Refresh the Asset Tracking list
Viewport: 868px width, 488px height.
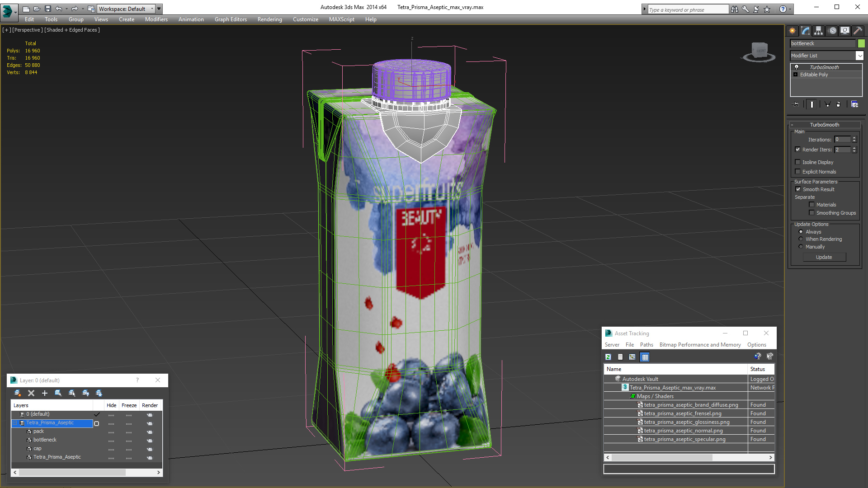coord(608,357)
